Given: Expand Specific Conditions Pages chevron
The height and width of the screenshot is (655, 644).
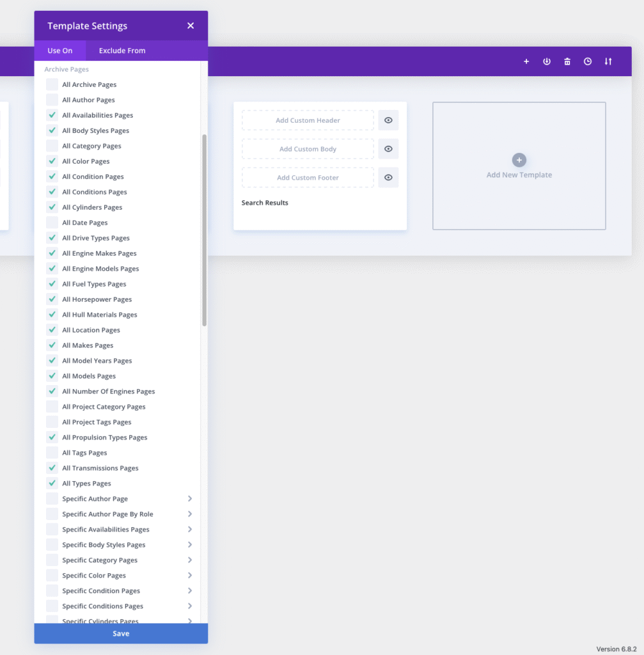Looking at the screenshot, I should (x=189, y=606).
